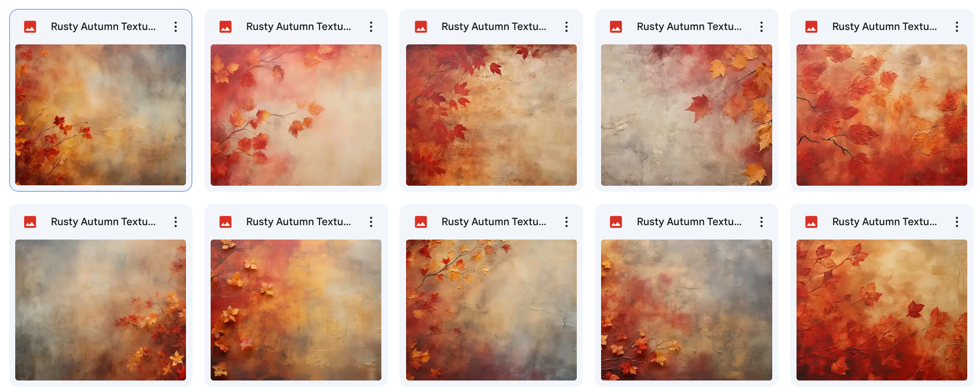Open thumbnail in bottom row's last card
The image size is (980, 392).
[x=882, y=310]
